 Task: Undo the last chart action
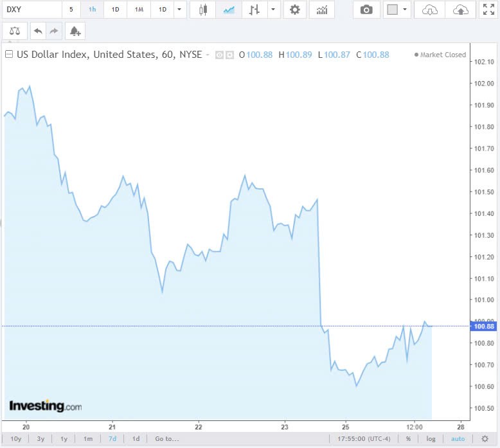point(39,31)
